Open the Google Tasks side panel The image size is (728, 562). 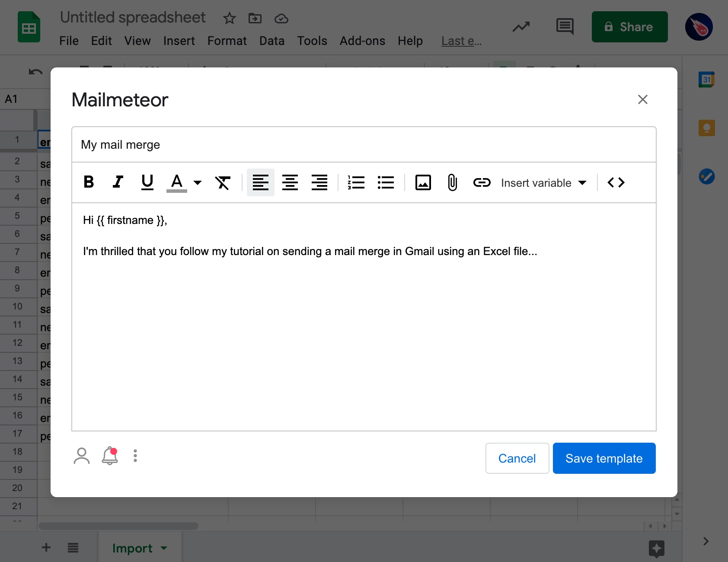click(706, 176)
